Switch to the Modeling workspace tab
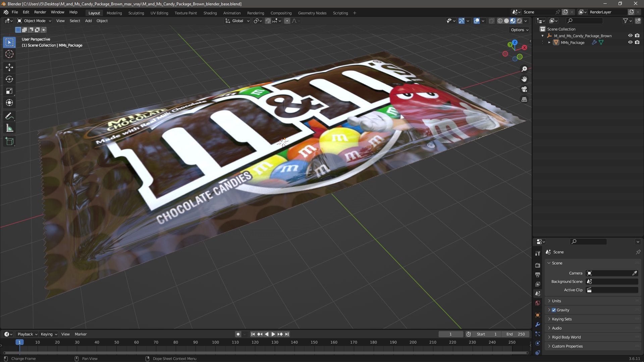Image resolution: width=644 pixels, height=362 pixels. coord(114,13)
